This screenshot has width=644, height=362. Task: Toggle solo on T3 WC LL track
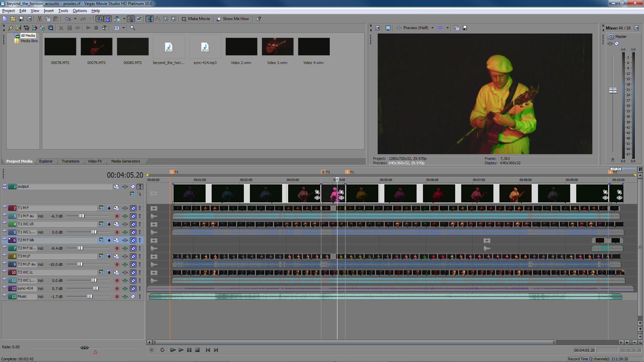[x=140, y=273]
